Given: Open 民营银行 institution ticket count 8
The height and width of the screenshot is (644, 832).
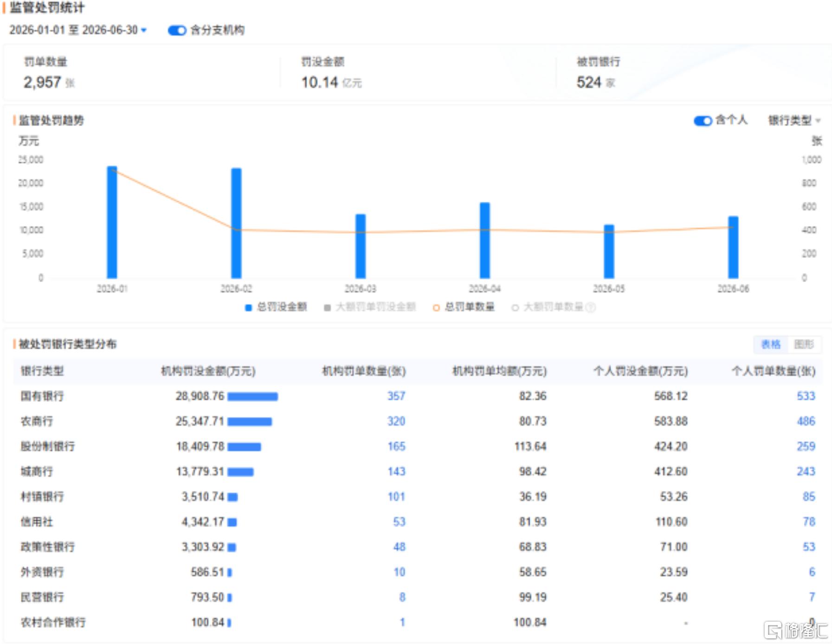Looking at the screenshot, I should click(402, 597).
